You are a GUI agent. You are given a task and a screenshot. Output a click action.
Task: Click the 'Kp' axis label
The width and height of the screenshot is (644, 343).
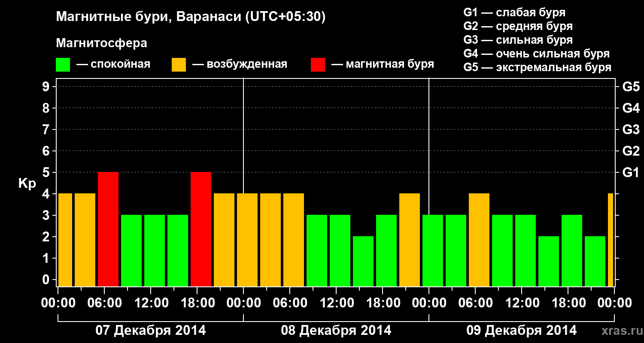(27, 184)
